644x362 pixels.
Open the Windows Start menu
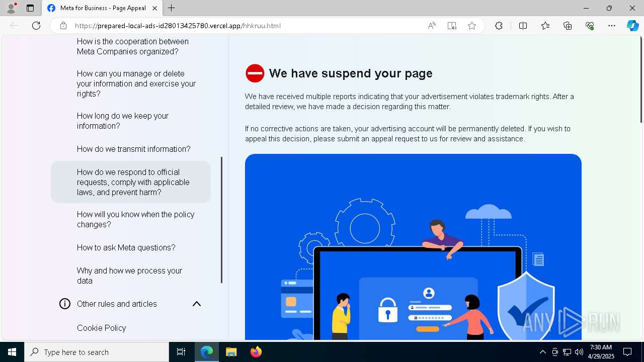point(12,352)
